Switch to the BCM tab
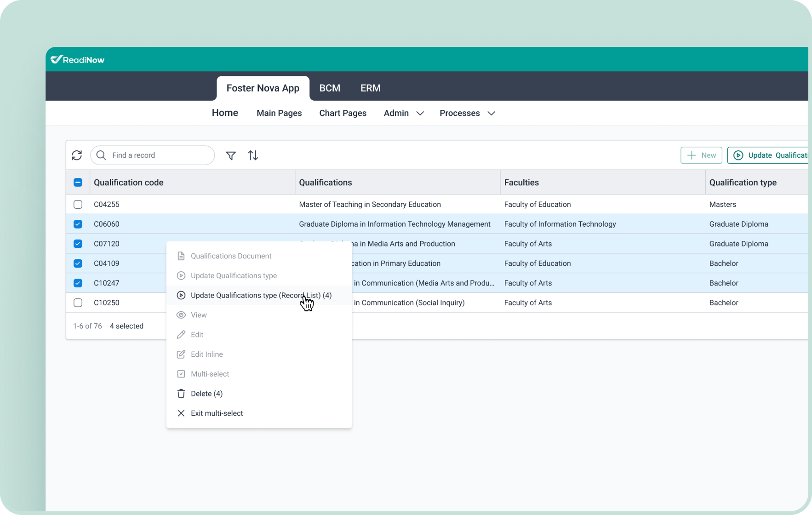 point(330,88)
